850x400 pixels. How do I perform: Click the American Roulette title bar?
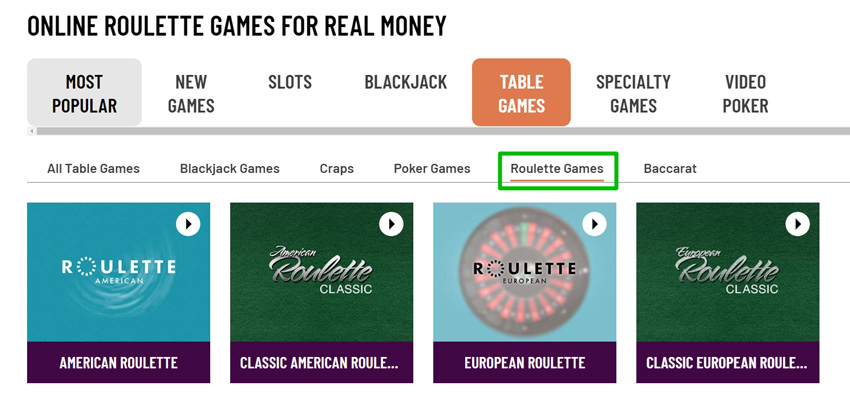pyautogui.click(x=118, y=362)
